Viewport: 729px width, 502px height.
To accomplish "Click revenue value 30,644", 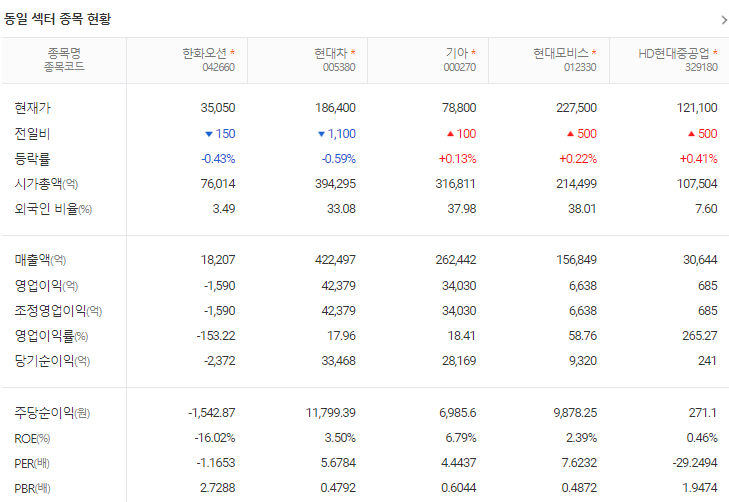I will click(x=700, y=260).
